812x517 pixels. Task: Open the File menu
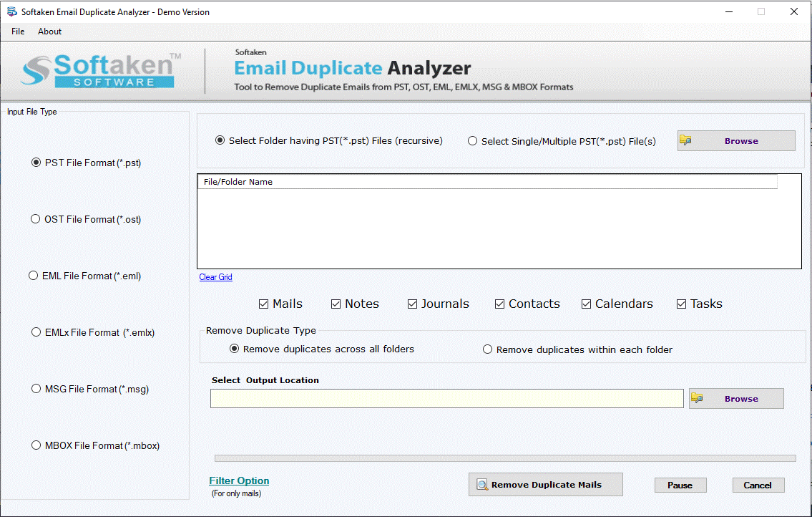(x=17, y=31)
